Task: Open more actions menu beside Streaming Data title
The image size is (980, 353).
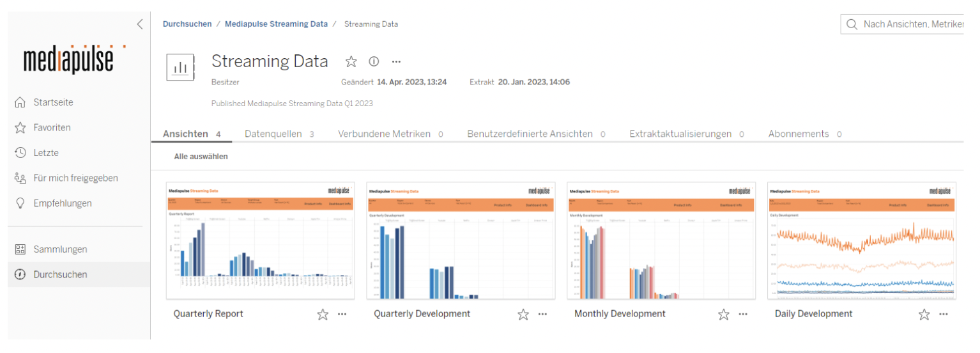Action: tap(396, 61)
